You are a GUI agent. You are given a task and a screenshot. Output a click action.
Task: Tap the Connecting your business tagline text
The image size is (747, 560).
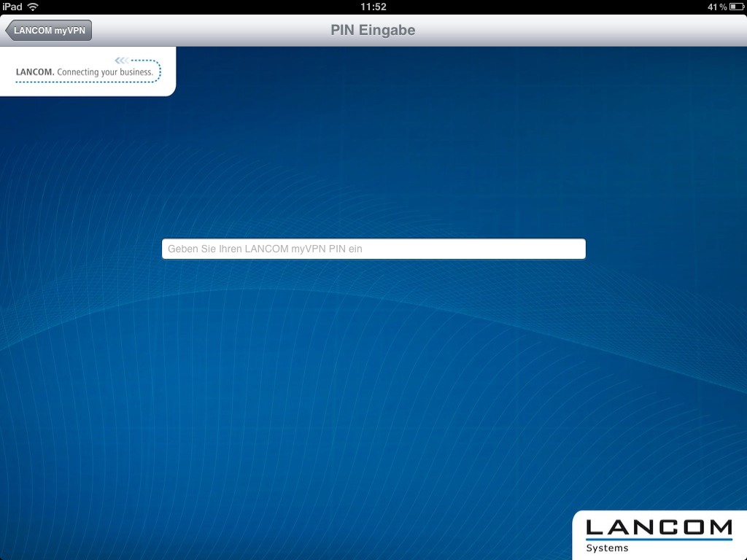[105, 72]
